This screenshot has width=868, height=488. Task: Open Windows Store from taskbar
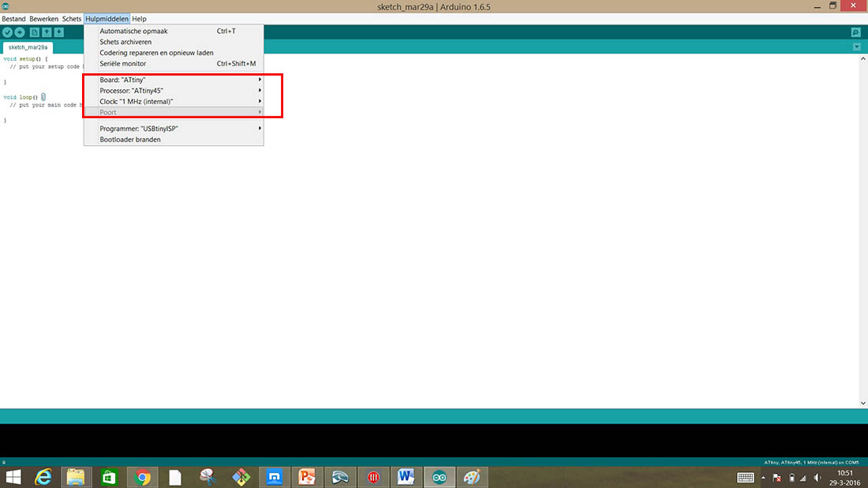[109, 477]
